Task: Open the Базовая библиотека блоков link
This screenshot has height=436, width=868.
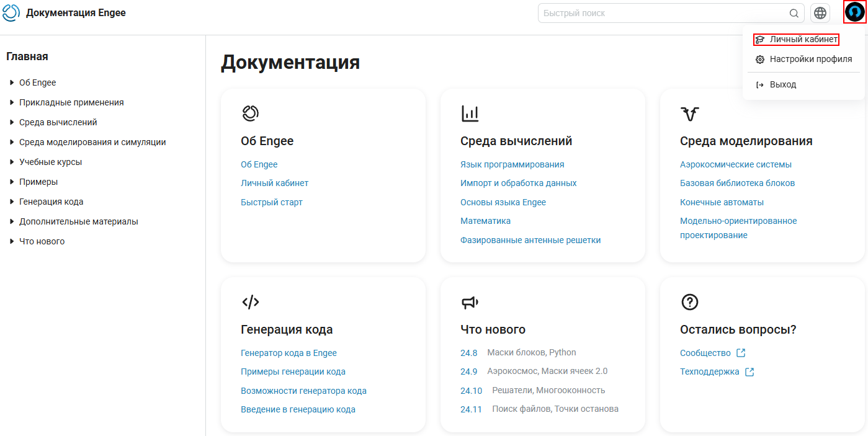Action: point(738,183)
